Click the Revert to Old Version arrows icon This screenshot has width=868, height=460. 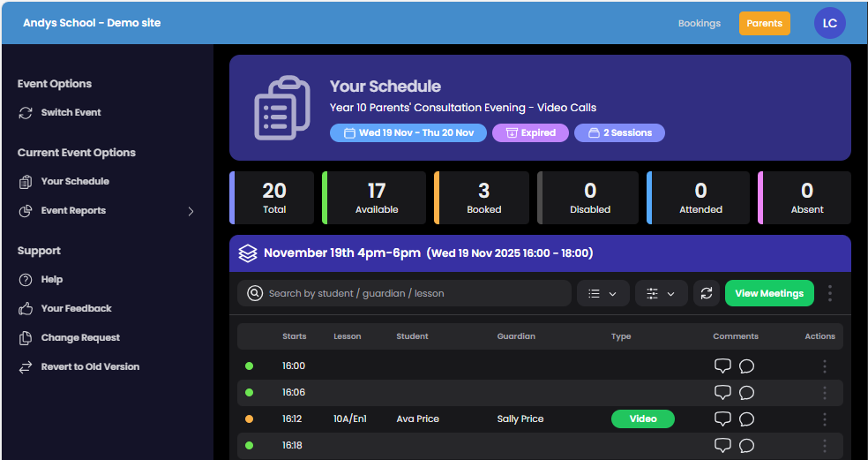26,367
